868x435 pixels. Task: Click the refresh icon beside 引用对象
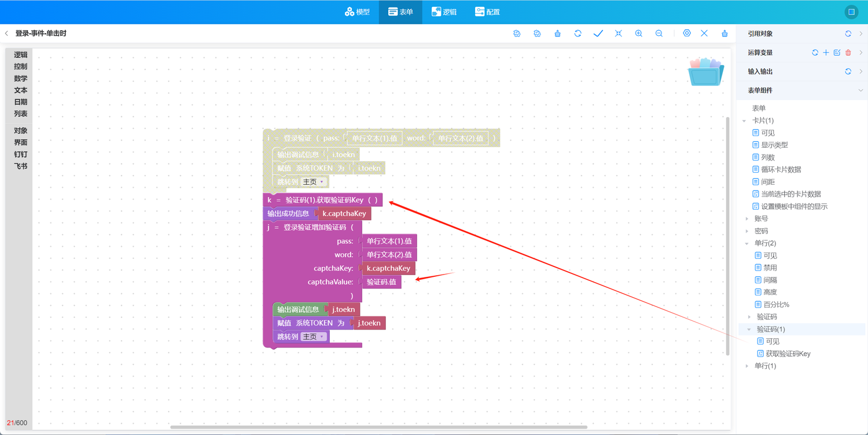[848, 34]
